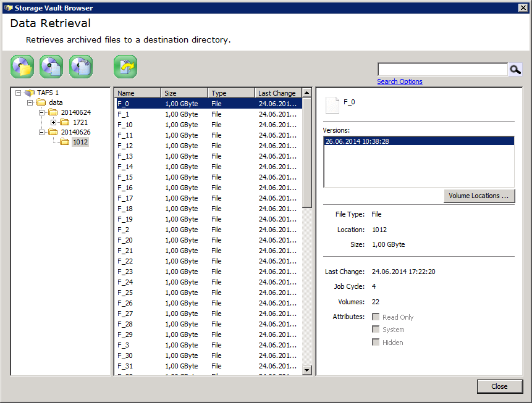This screenshot has height=403, width=532.
Task: Open the Search Options link
Action: click(x=400, y=81)
